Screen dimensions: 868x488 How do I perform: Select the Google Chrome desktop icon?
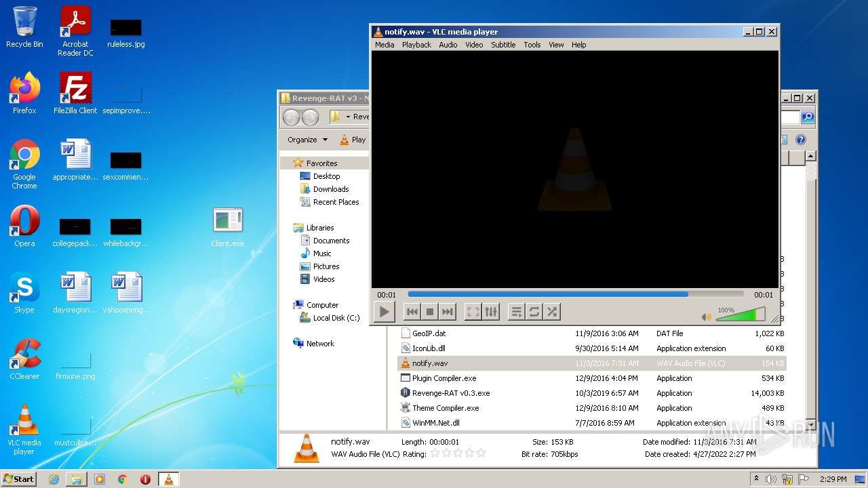click(24, 164)
